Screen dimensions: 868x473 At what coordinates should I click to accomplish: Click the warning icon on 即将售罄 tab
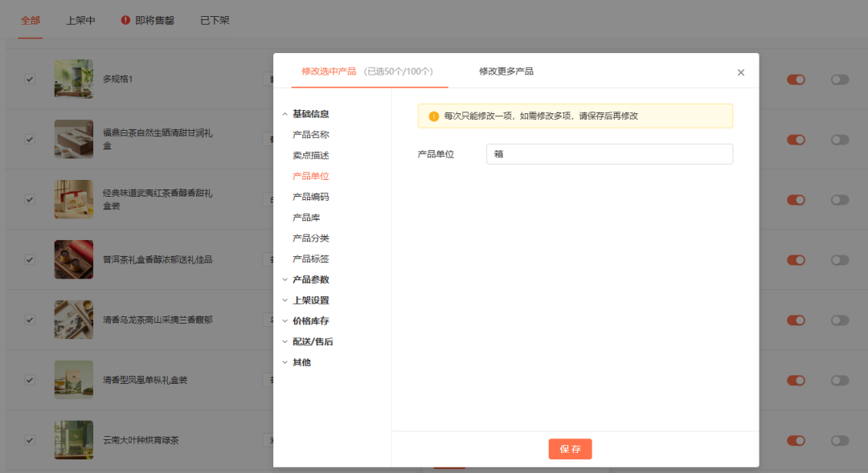124,20
